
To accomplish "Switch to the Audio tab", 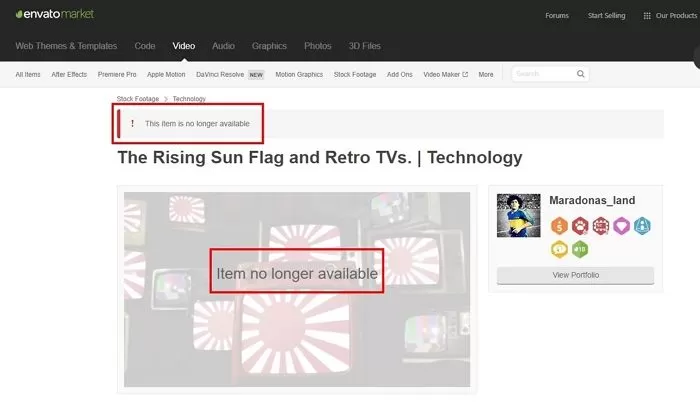I will tap(223, 46).
